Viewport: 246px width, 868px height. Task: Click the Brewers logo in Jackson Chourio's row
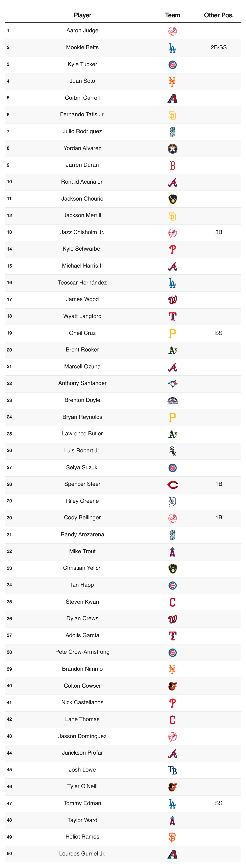click(172, 199)
